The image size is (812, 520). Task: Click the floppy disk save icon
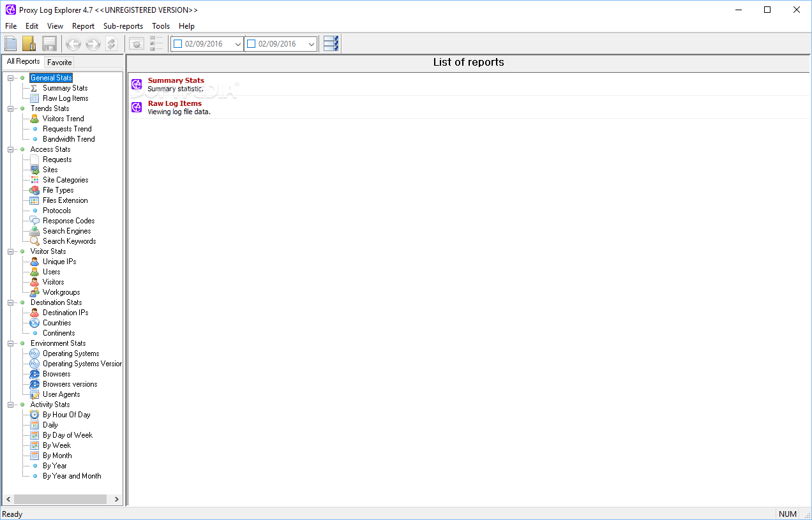click(x=49, y=43)
